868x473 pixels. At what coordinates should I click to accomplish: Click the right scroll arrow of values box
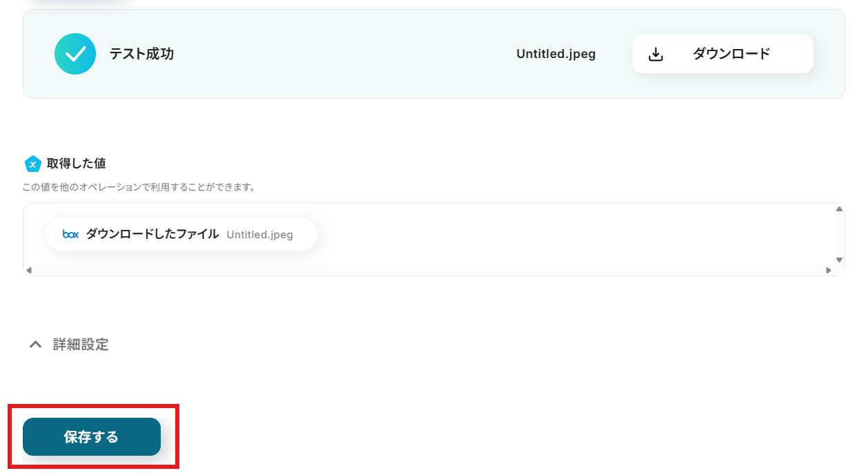[x=829, y=270]
